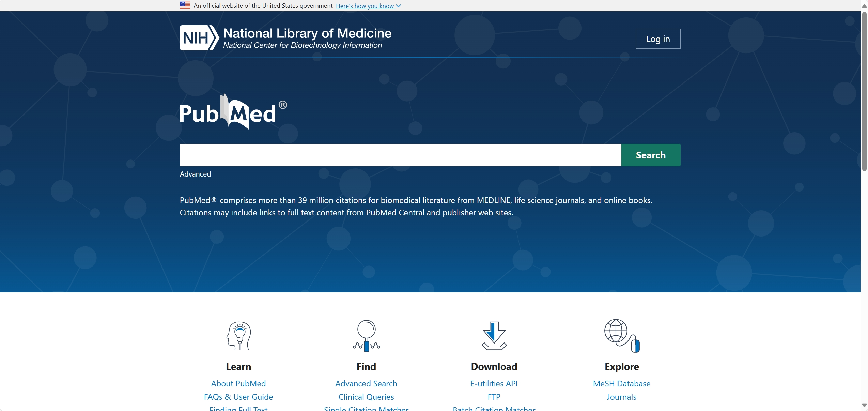
Task: Click the Explore globe icon
Action: pos(622,336)
